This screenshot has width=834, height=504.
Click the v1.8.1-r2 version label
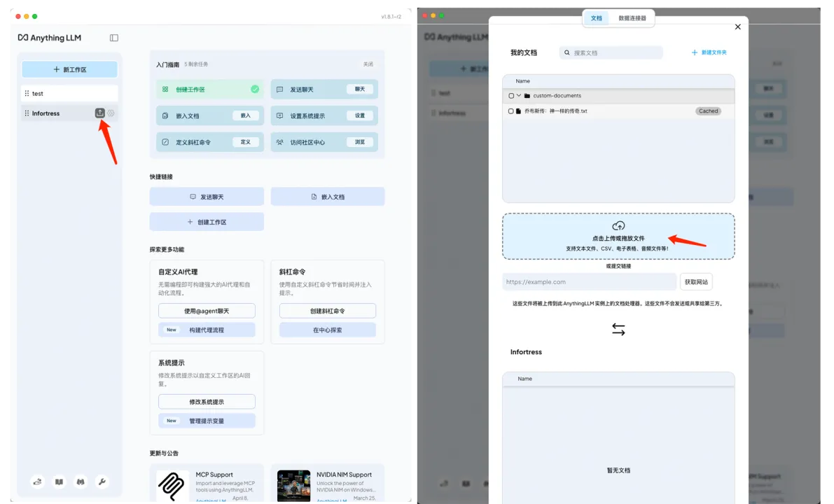tap(391, 17)
